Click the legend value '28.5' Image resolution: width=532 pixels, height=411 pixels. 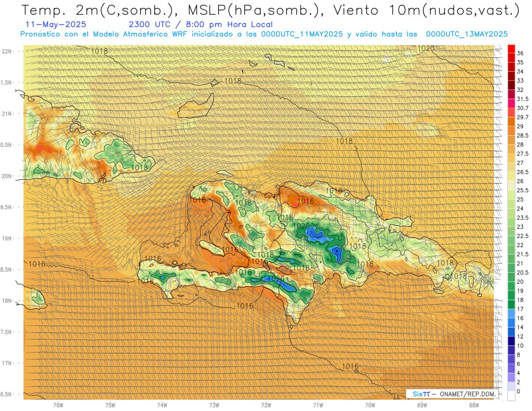pyautogui.click(x=523, y=135)
